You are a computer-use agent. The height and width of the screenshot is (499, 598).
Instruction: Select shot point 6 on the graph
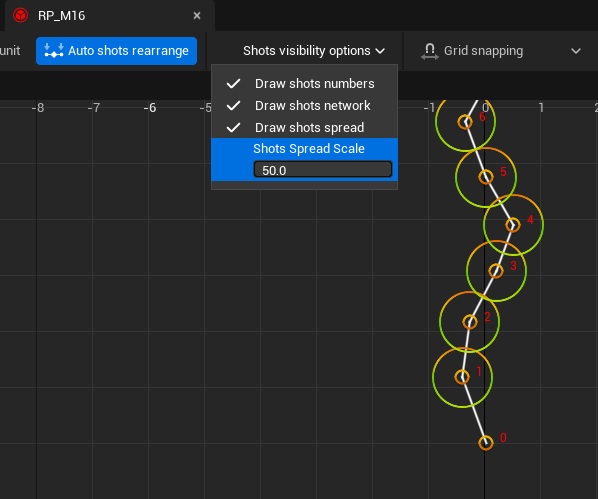tap(465, 122)
